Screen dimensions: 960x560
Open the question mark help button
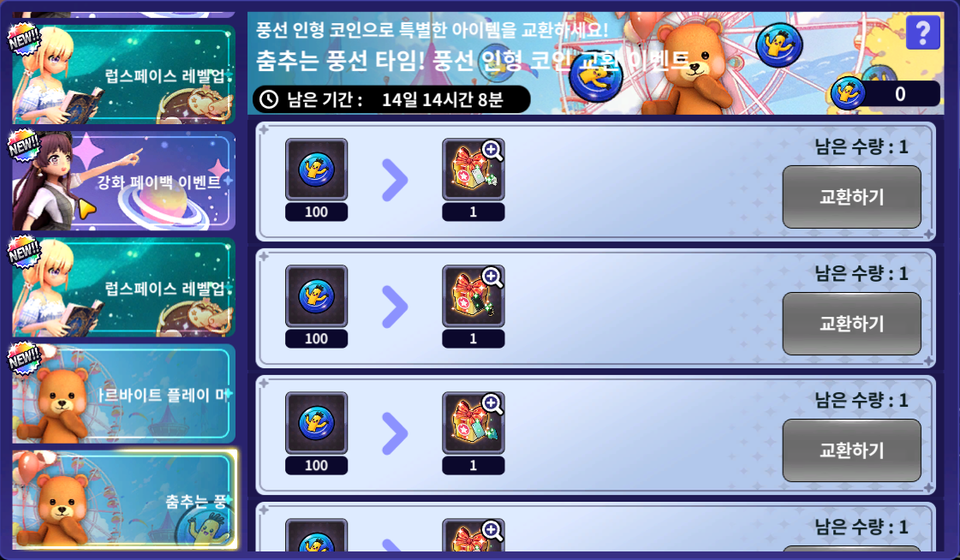[922, 32]
